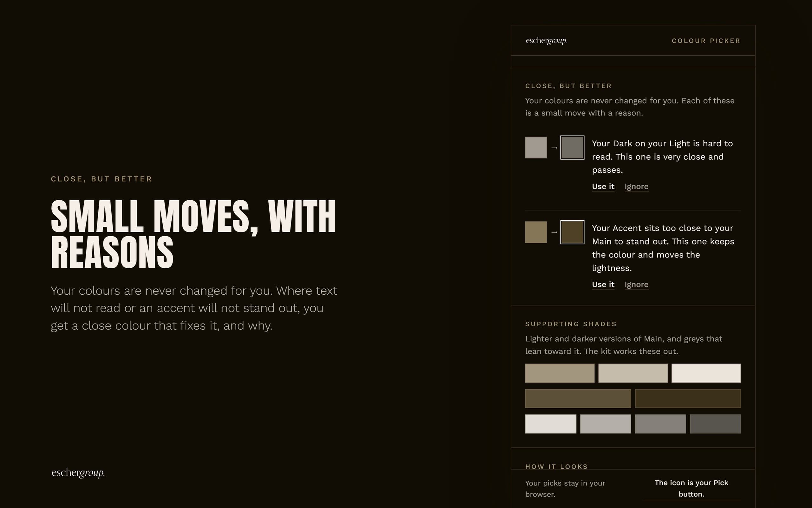Select the suggested darker grey swatch
This screenshot has height=508, width=812.
tap(572, 148)
